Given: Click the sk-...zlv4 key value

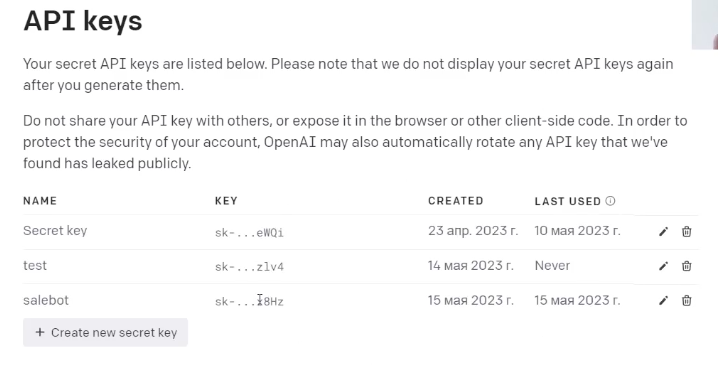Looking at the screenshot, I should tap(249, 267).
